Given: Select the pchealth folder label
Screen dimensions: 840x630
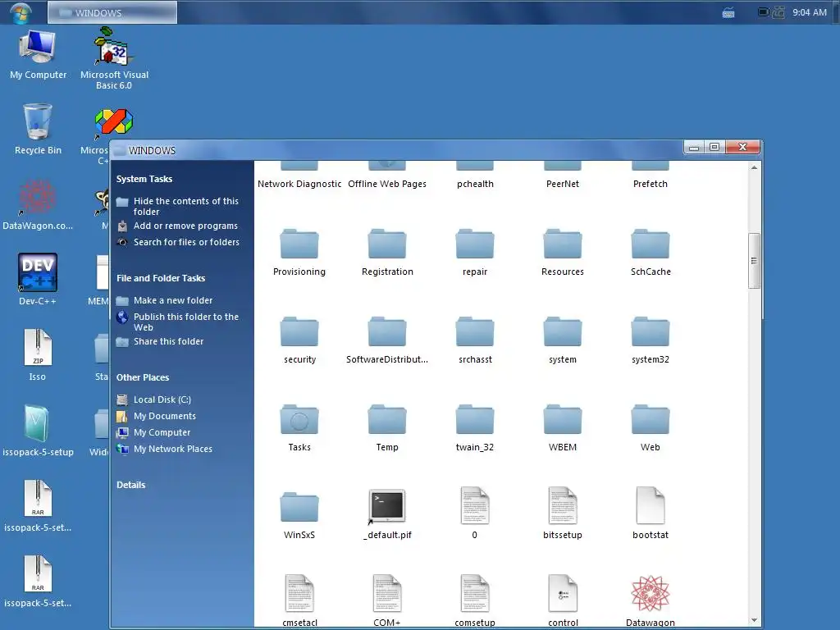Looking at the screenshot, I should click(475, 184).
